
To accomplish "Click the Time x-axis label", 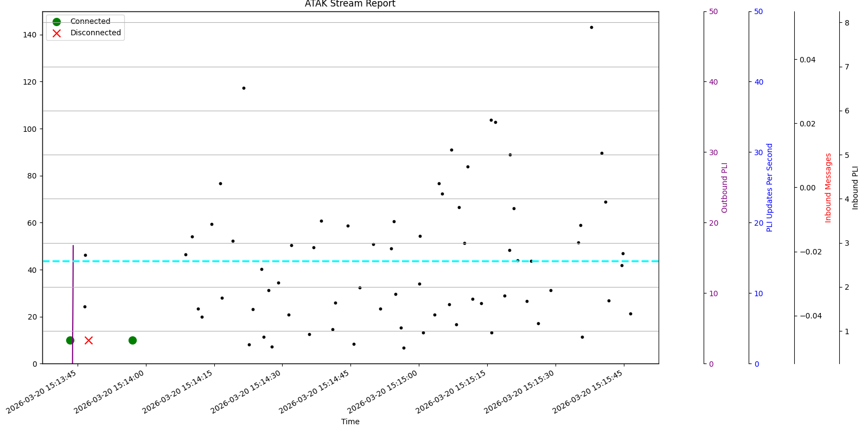I will tap(350, 422).
